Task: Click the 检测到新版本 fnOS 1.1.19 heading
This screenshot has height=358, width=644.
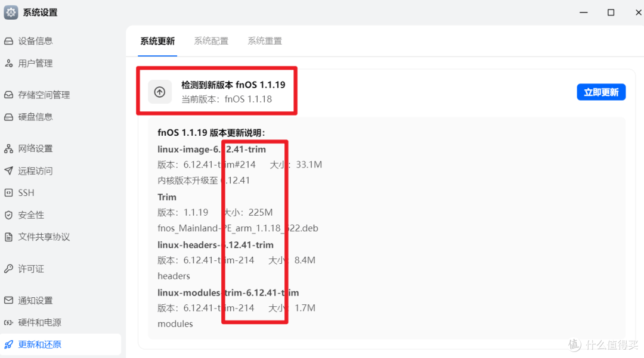Action: (x=233, y=85)
